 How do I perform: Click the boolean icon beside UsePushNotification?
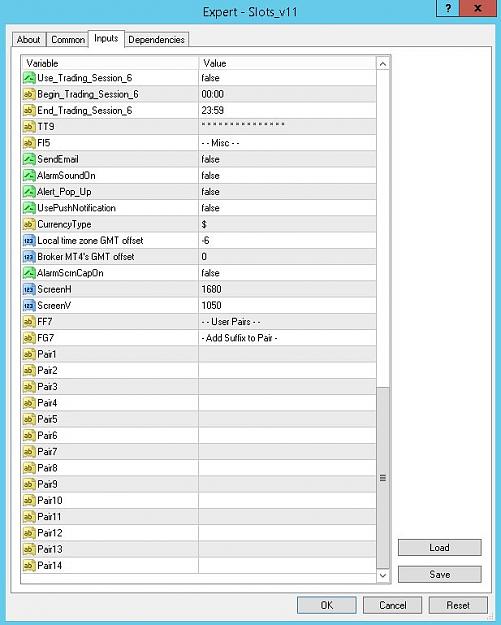(29, 208)
